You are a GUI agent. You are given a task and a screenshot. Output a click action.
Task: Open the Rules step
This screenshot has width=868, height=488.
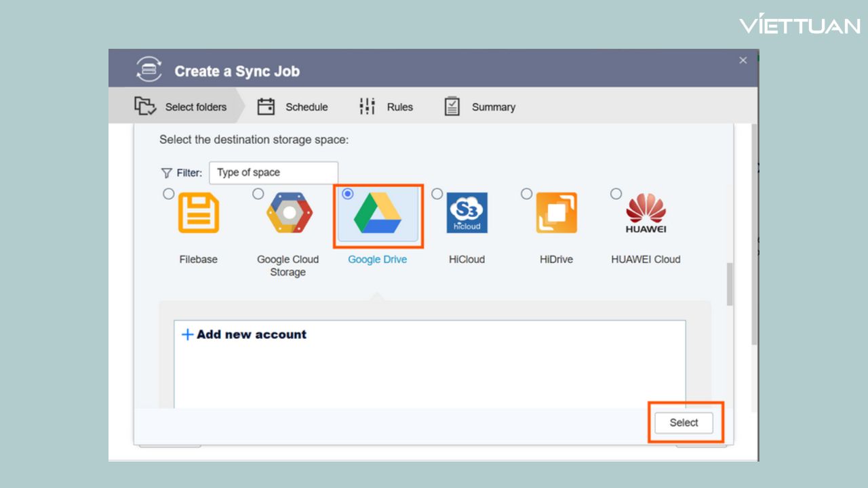[x=386, y=106]
